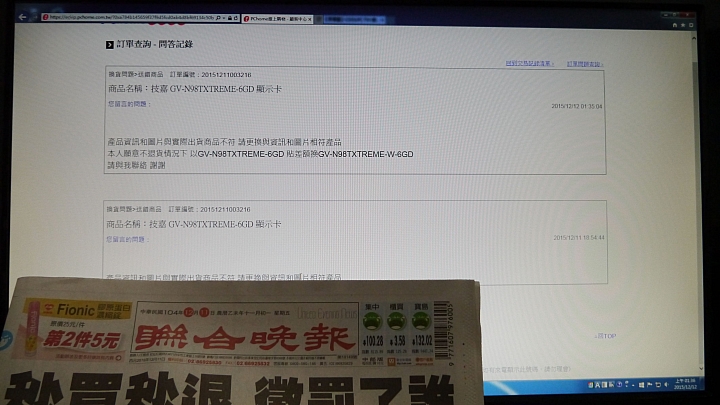Screen dimensions: 720x405
Task: Click the 訂單查詢 - 問答記錄 heading arrow icon
Action: [110, 45]
